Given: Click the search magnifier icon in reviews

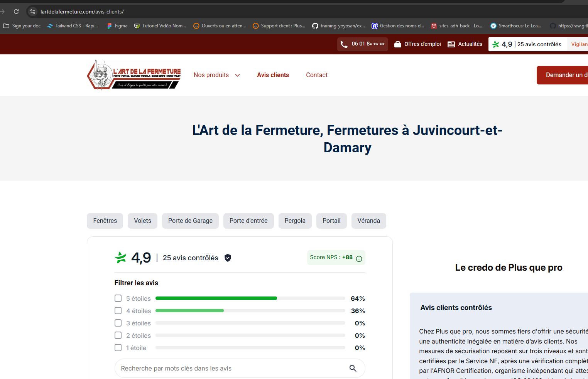Looking at the screenshot, I should [x=353, y=368].
